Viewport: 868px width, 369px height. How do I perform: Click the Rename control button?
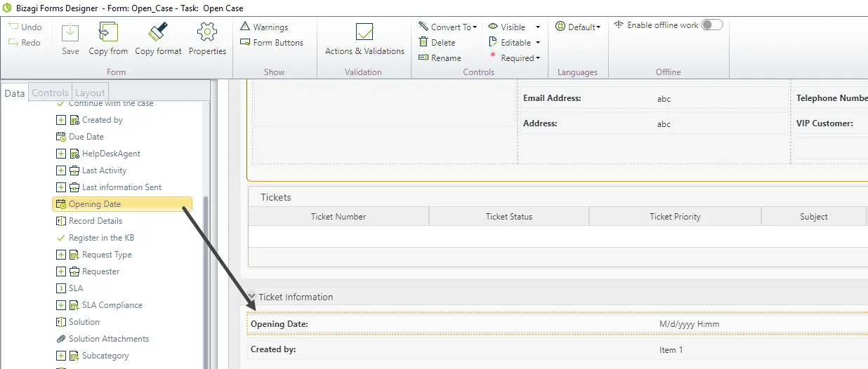coord(440,58)
